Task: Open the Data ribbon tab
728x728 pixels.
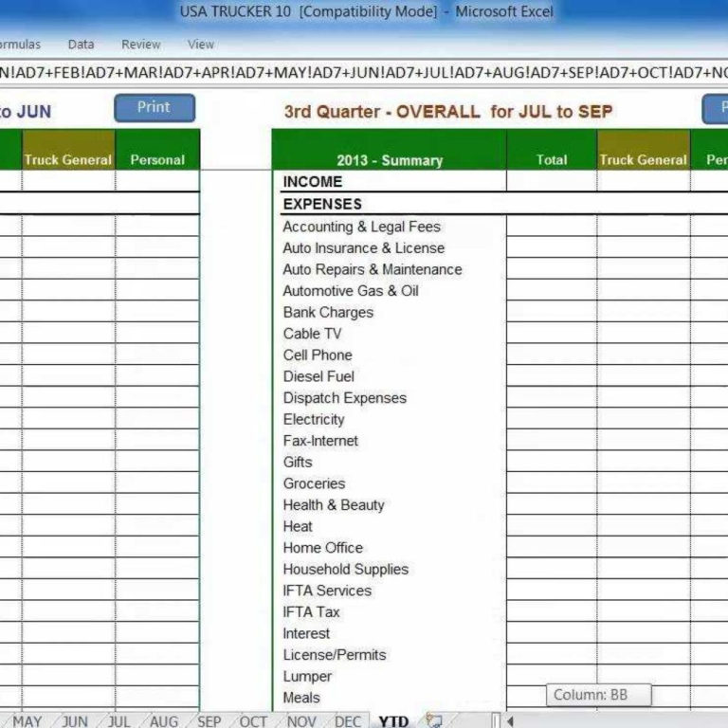Action: 81,45
